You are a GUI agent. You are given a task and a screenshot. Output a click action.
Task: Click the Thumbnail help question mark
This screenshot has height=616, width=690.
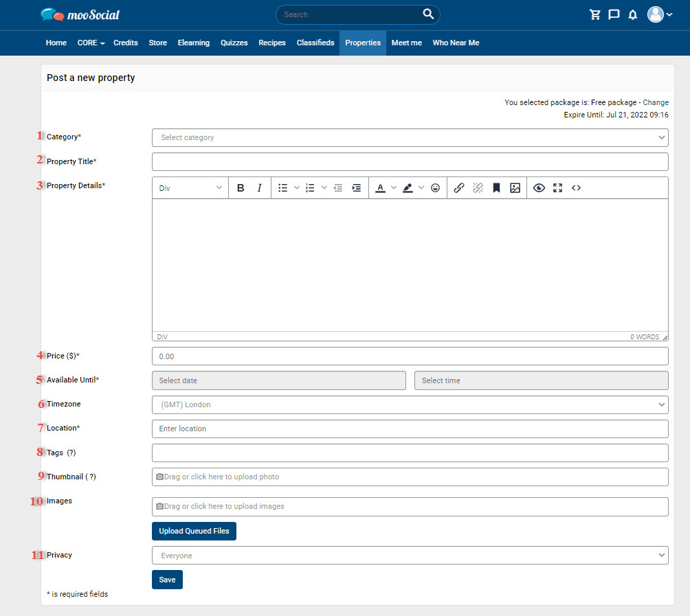[91, 477]
